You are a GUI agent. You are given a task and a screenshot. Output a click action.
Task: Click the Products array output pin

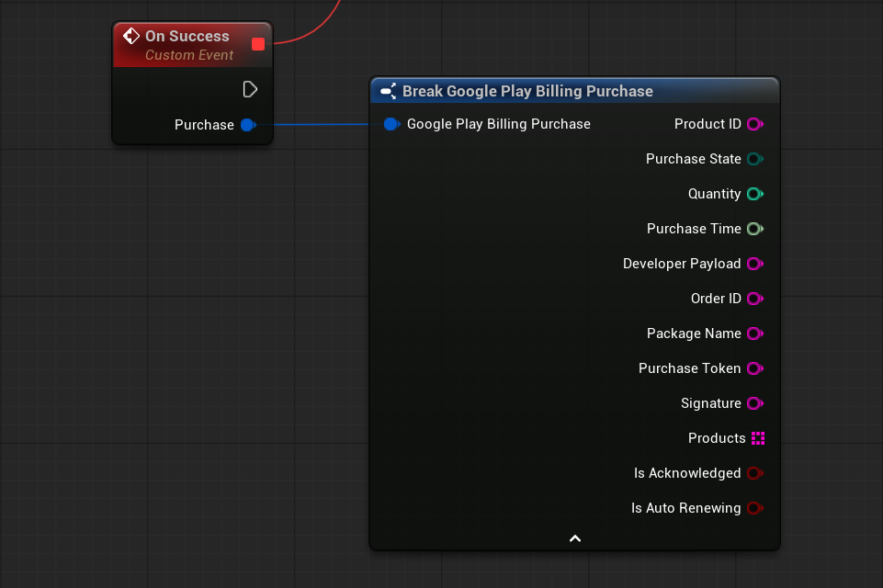pos(758,438)
